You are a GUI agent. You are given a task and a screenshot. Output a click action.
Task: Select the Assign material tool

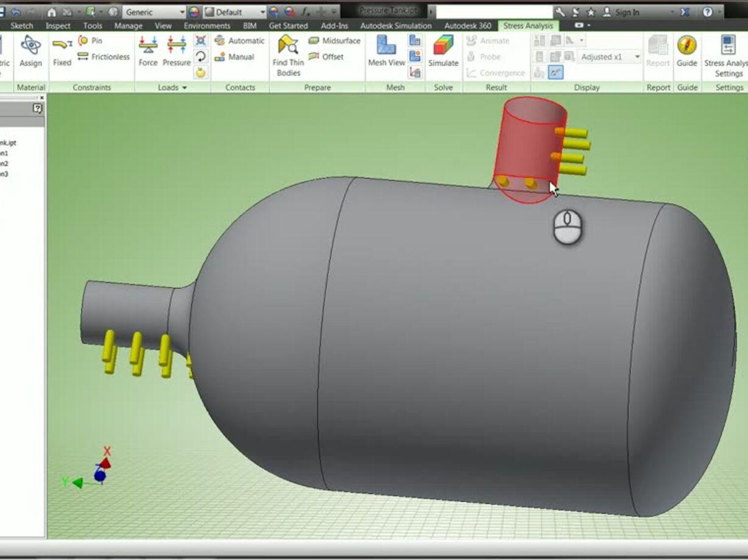29,52
